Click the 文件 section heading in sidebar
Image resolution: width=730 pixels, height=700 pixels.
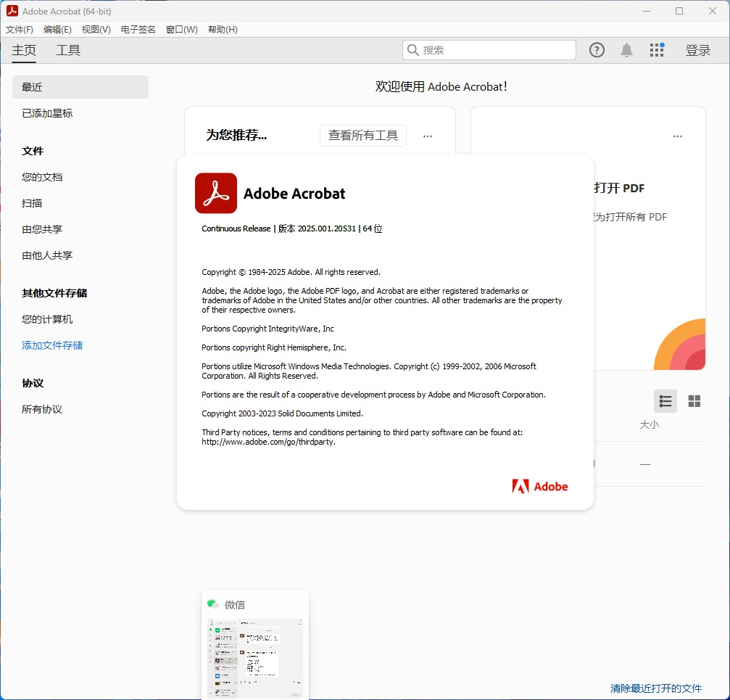(33, 151)
